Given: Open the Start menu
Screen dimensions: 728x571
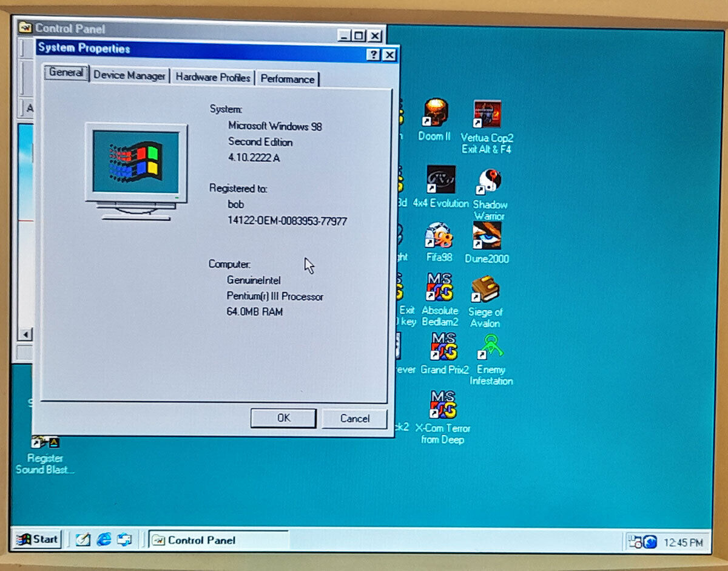Looking at the screenshot, I should [x=38, y=539].
